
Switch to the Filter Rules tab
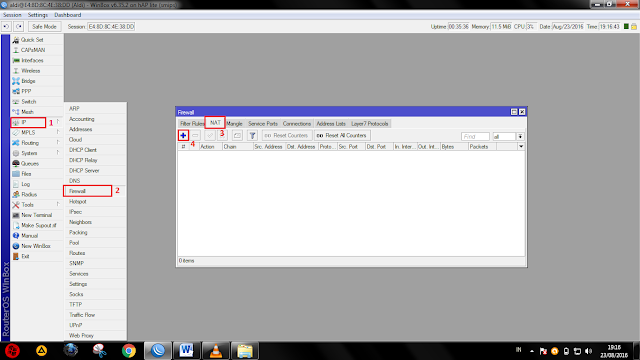(x=192, y=124)
